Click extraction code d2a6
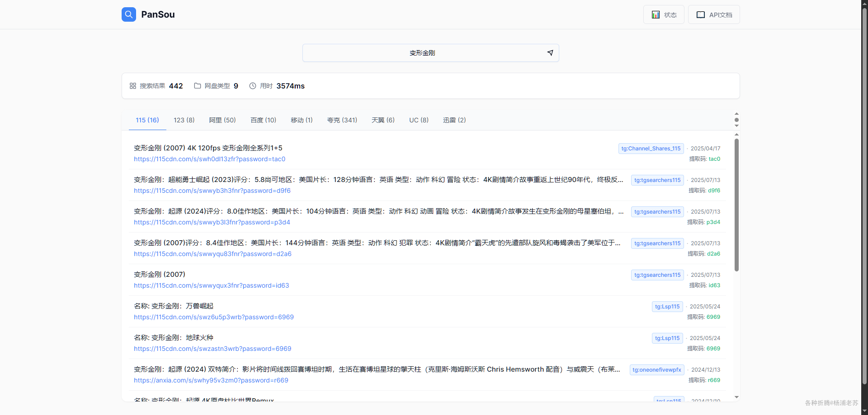Screen dimensions: 868x415 714,254
